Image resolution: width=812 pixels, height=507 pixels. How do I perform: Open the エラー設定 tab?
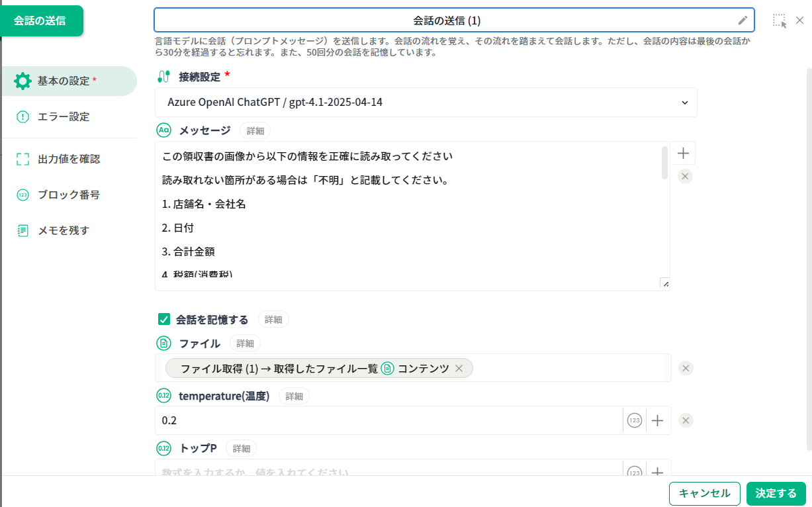click(64, 117)
